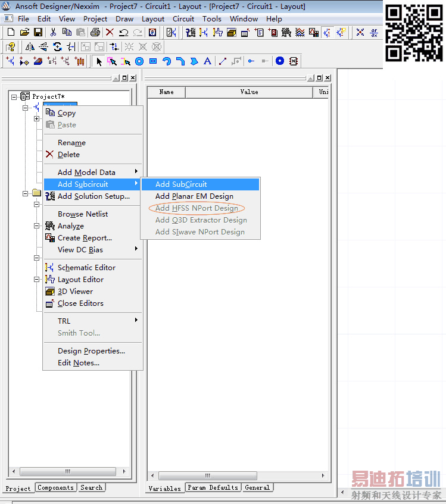Choose Analyze in the context menu
The image size is (446, 504).
tap(93, 226)
